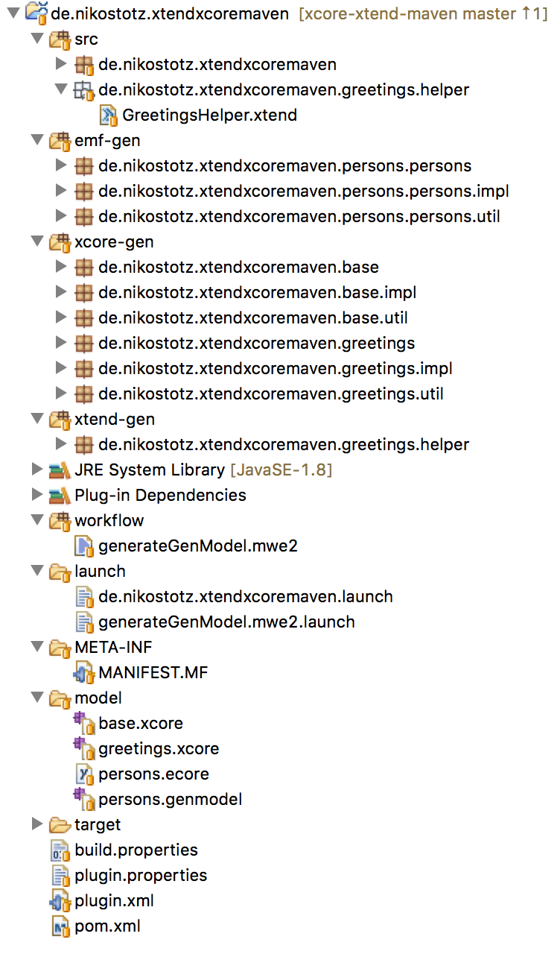The width and height of the screenshot is (560, 954).
Task: Click the build.properties file icon
Action: point(60,850)
